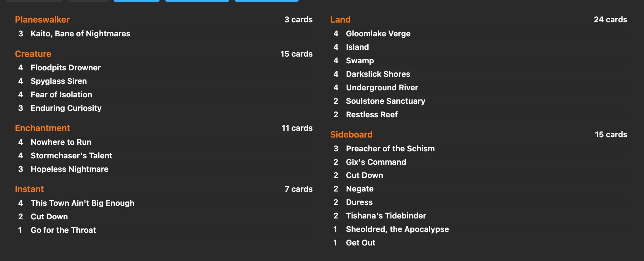Select Go for the Throat card
Screen dimensions: 644x261
pyautogui.click(x=63, y=230)
